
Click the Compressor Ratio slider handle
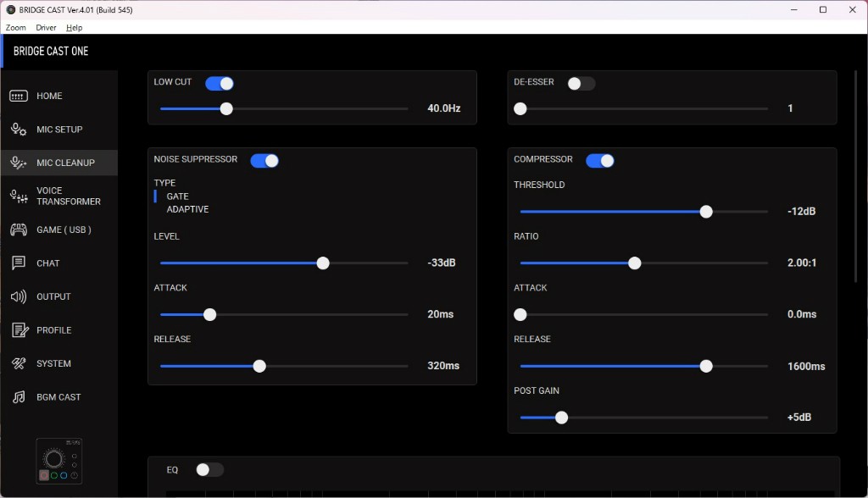[x=634, y=263]
